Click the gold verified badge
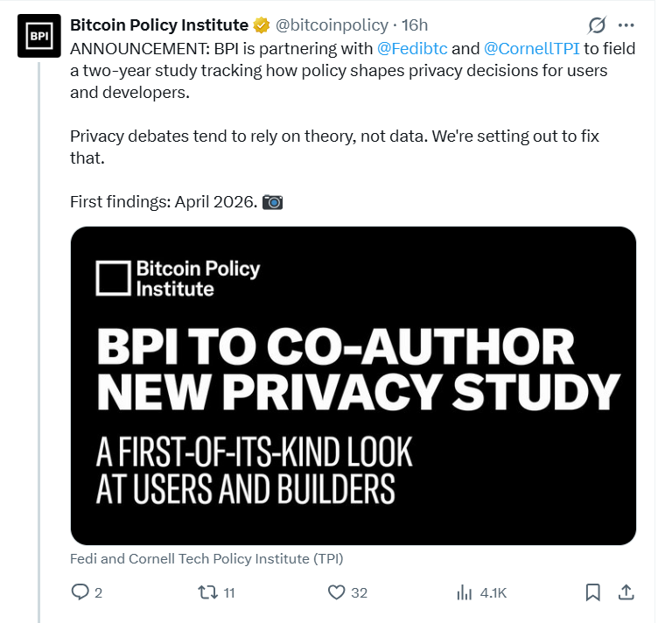This screenshot has width=672, height=623. pos(262,25)
